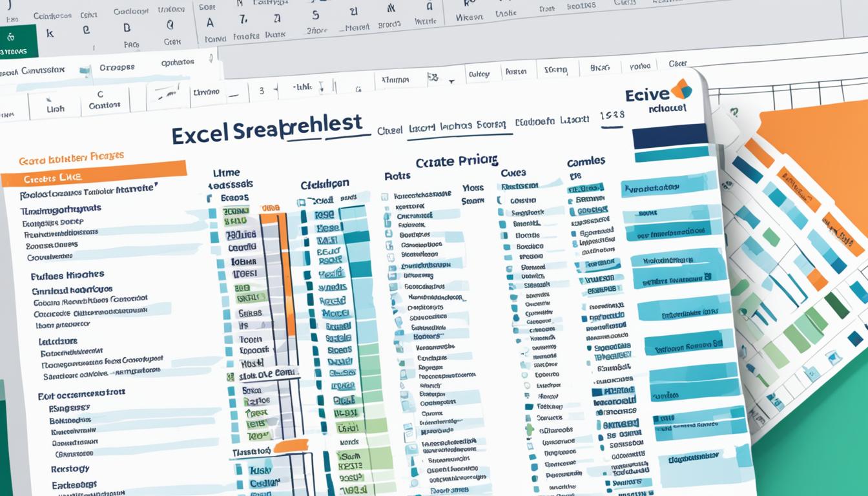Select the number 5 icon on the ribbon
The width and height of the screenshot is (868, 496).
pyautogui.click(x=315, y=14)
